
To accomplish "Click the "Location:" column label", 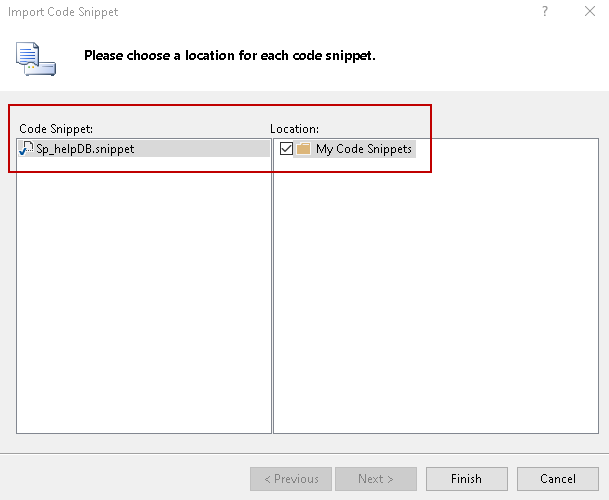I will tap(294, 129).
